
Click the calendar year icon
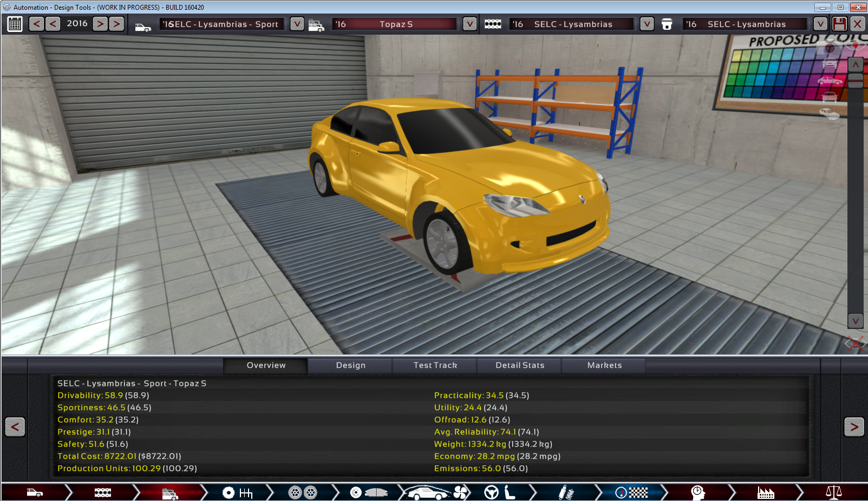15,24
